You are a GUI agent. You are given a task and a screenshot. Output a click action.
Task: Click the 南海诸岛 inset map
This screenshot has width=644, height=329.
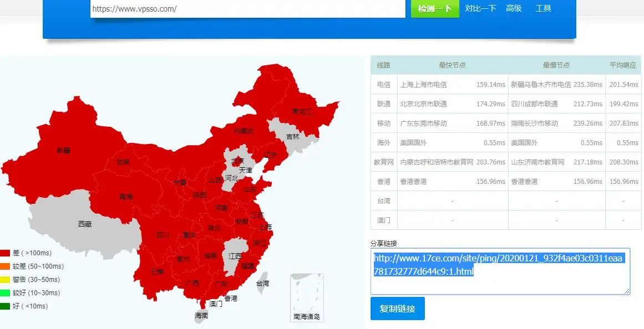click(x=307, y=297)
